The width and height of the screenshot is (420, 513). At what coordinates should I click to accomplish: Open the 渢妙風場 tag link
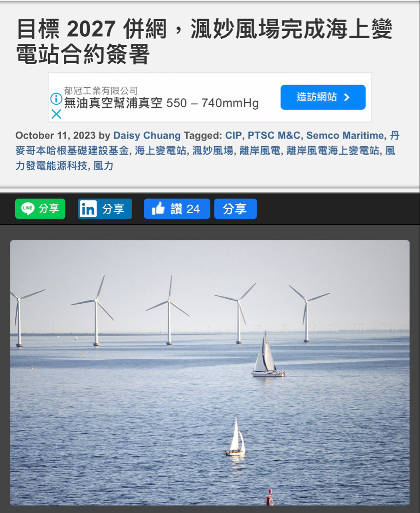213,151
